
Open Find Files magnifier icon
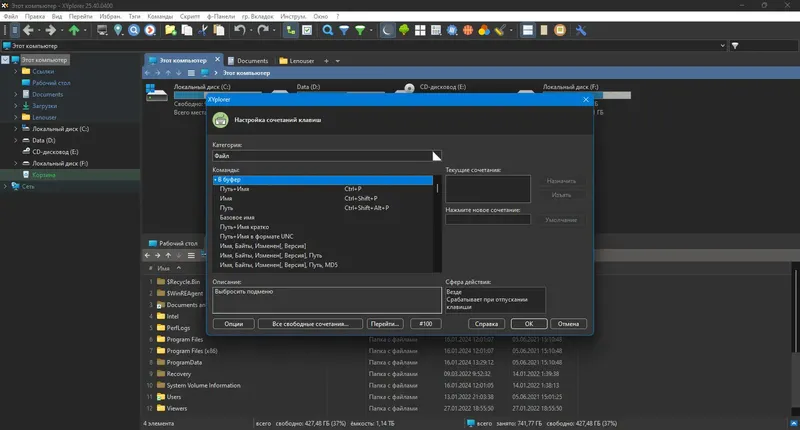328,31
